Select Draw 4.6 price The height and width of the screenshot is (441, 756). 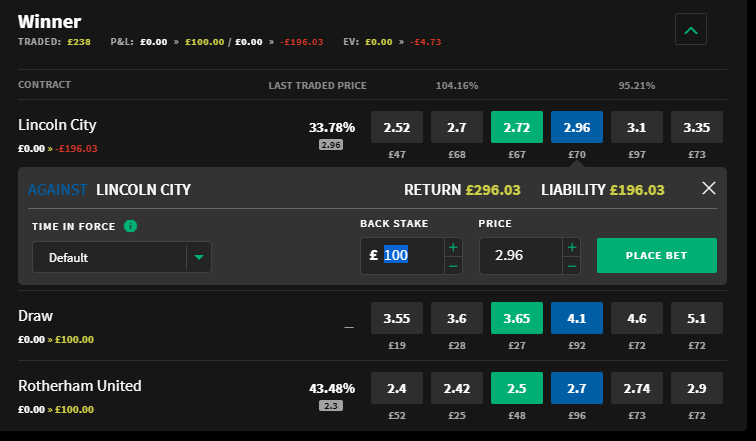click(x=637, y=318)
